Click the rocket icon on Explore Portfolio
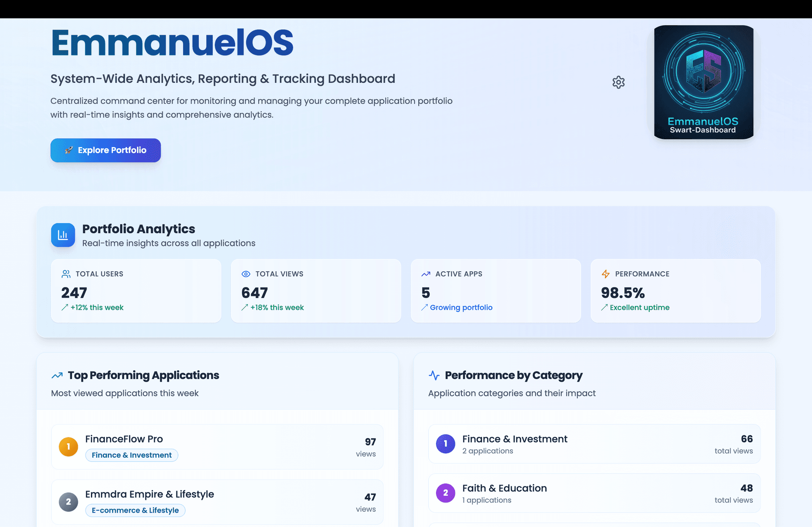Screen dimensions: 812x527 [69, 150]
